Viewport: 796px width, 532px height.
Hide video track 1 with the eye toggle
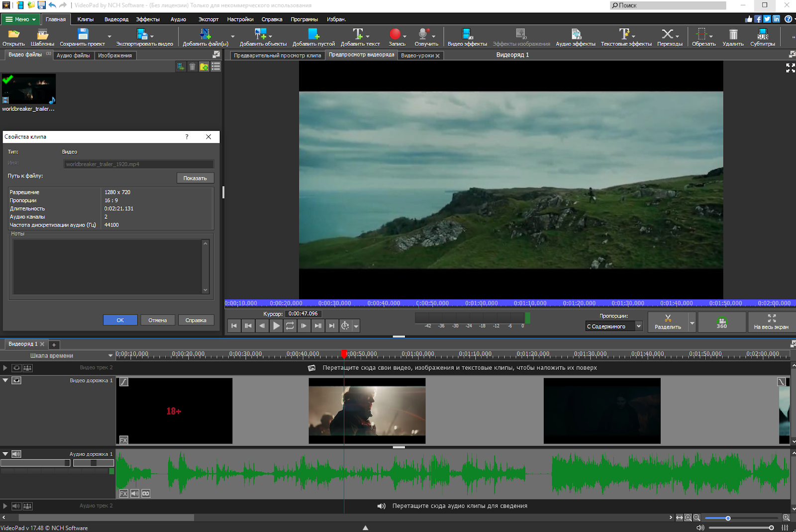(x=17, y=380)
